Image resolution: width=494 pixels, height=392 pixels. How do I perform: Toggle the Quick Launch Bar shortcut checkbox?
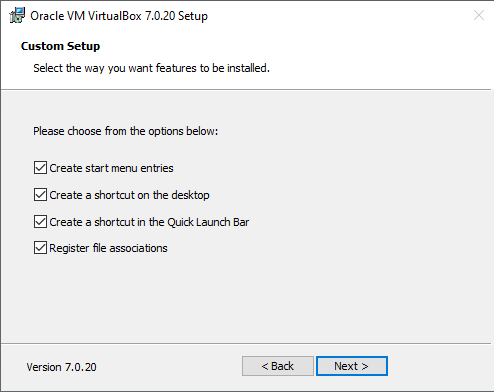click(x=40, y=222)
